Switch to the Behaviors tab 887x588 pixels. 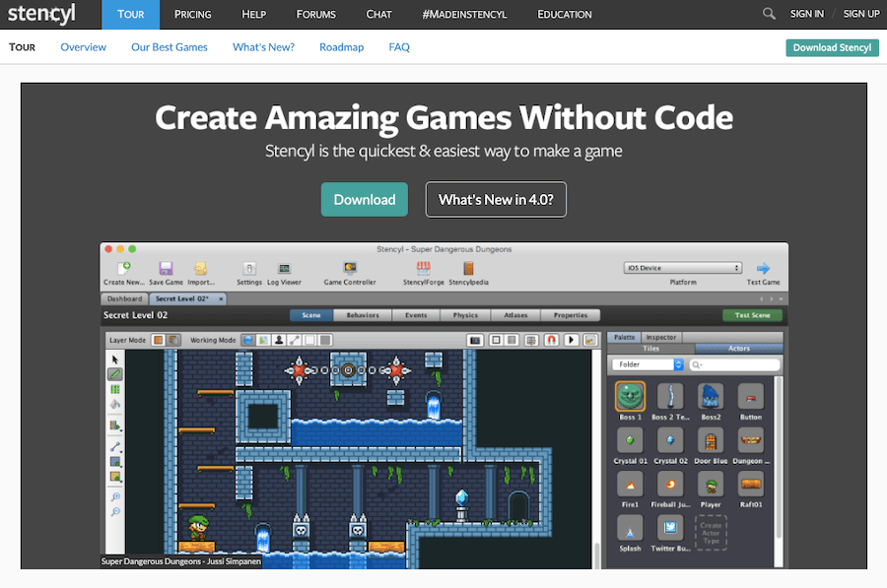tap(363, 315)
